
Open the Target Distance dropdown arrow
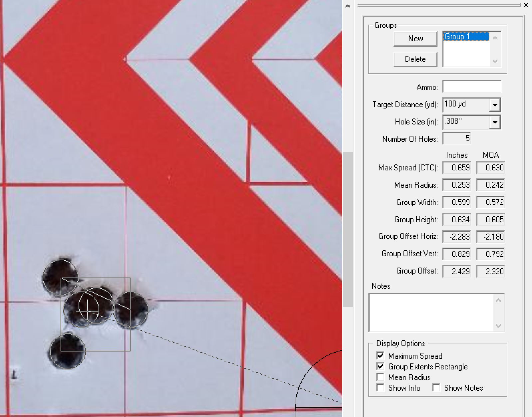pos(495,105)
